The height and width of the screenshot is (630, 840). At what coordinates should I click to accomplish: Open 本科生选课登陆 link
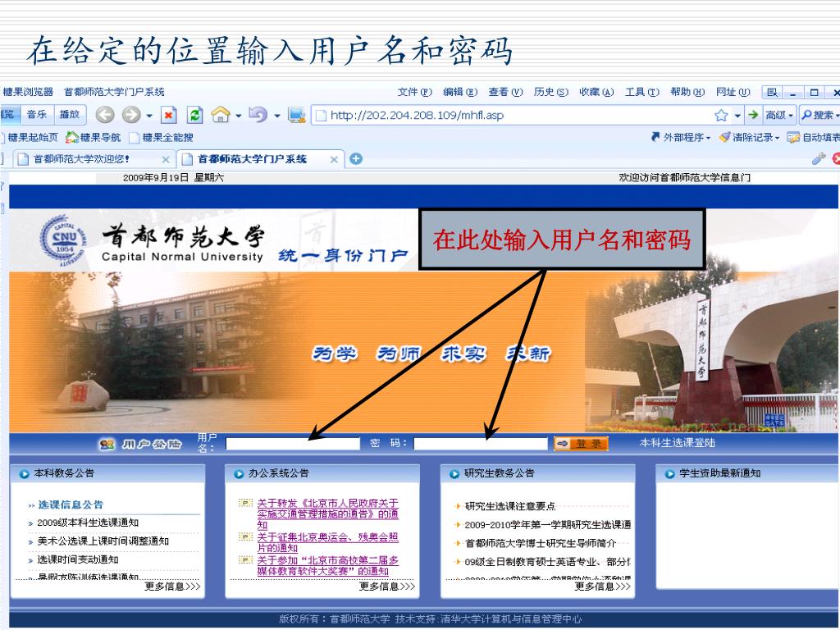pos(677,443)
